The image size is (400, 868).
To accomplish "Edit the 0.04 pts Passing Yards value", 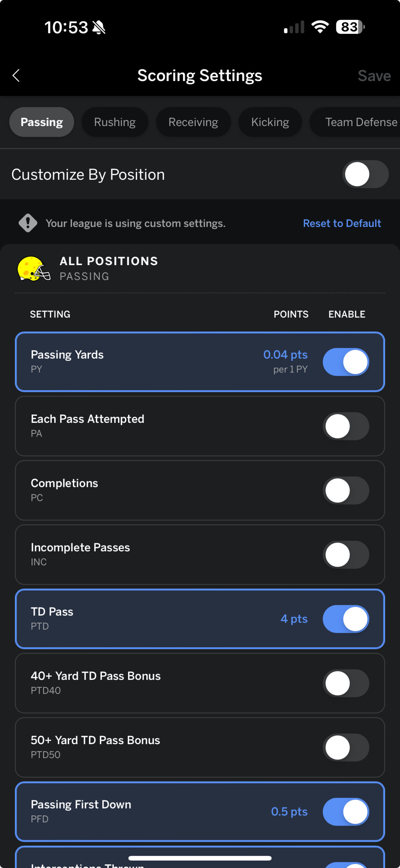I will (285, 355).
